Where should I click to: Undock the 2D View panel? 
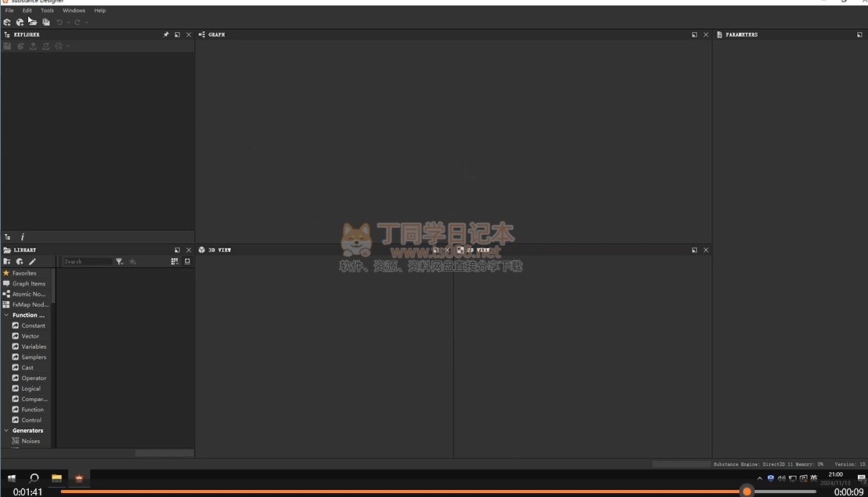694,250
